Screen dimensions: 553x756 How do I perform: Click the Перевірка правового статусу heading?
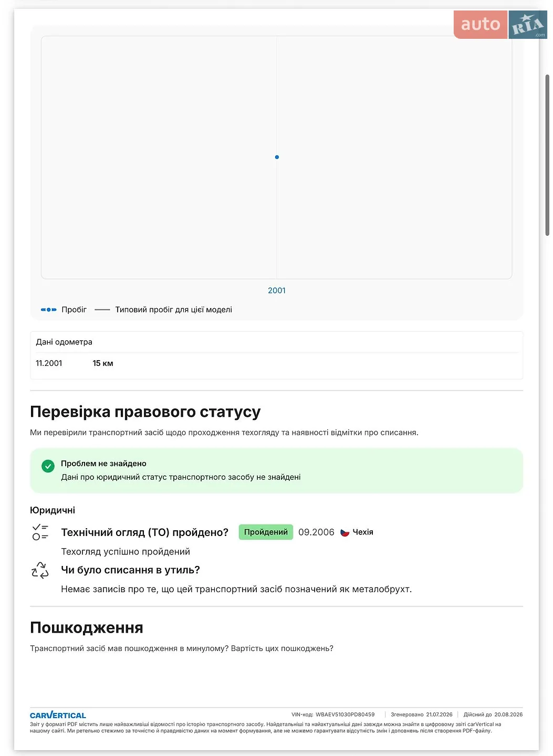click(145, 412)
